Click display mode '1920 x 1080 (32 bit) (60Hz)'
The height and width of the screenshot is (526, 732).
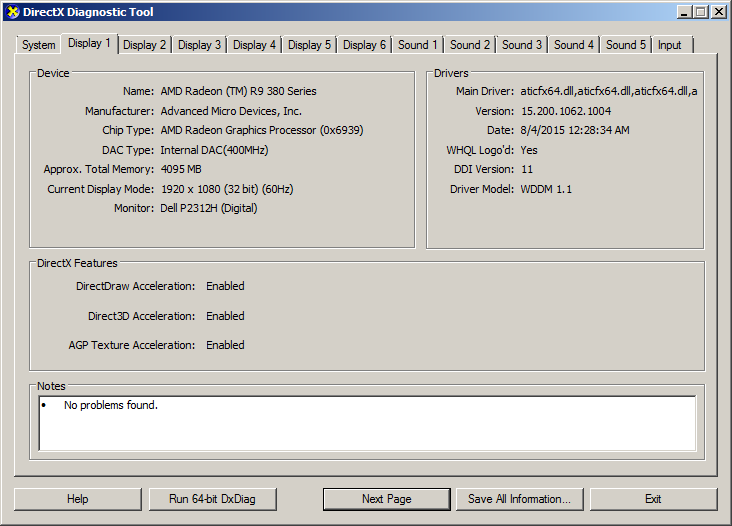click(227, 189)
